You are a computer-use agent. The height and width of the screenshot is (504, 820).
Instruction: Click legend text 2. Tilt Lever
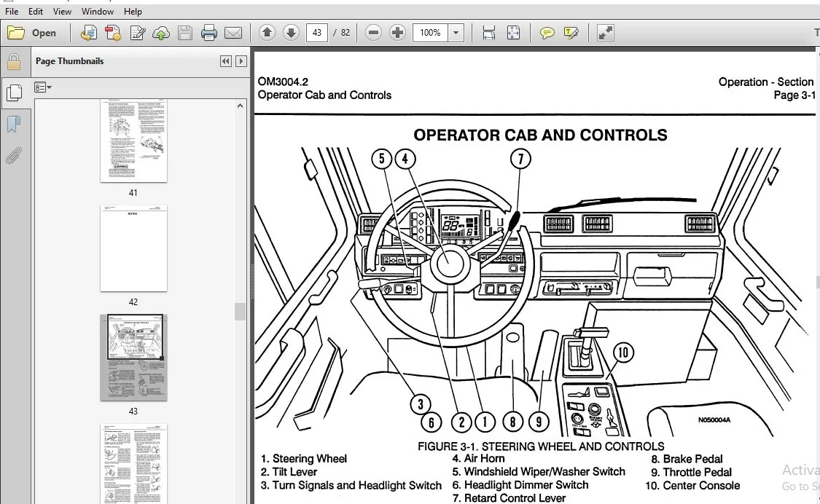289,471
